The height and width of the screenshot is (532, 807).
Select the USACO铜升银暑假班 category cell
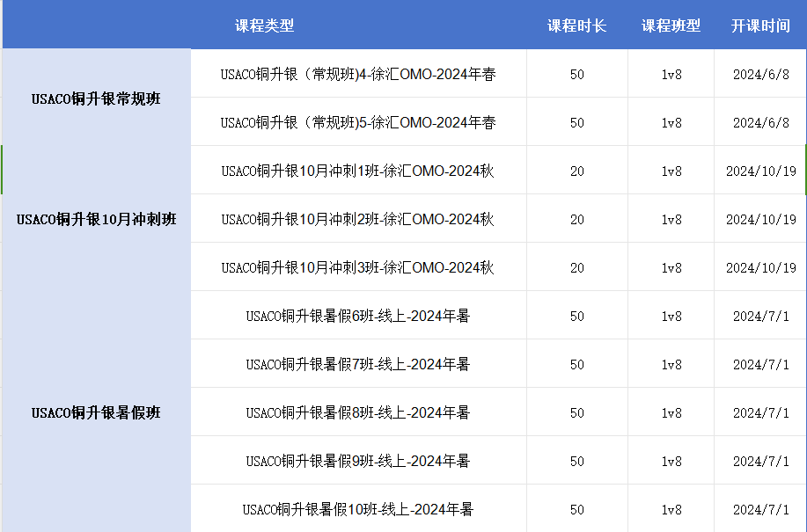click(96, 412)
